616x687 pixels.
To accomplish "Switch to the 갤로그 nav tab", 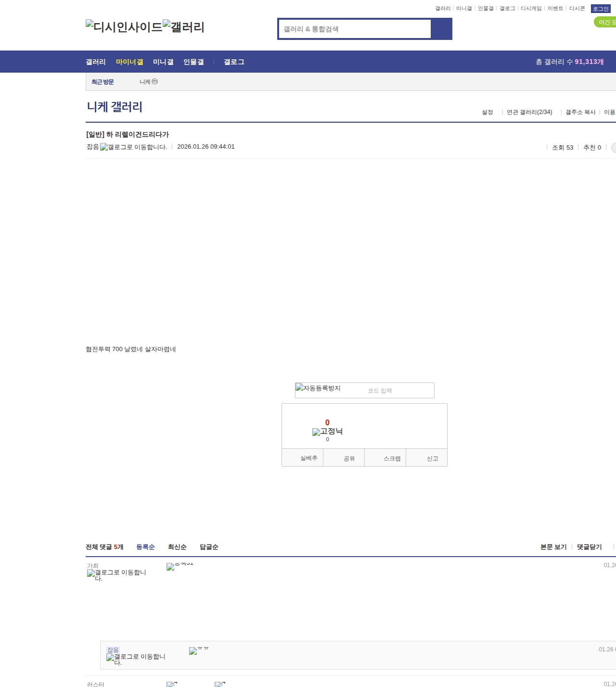I will click(233, 62).
